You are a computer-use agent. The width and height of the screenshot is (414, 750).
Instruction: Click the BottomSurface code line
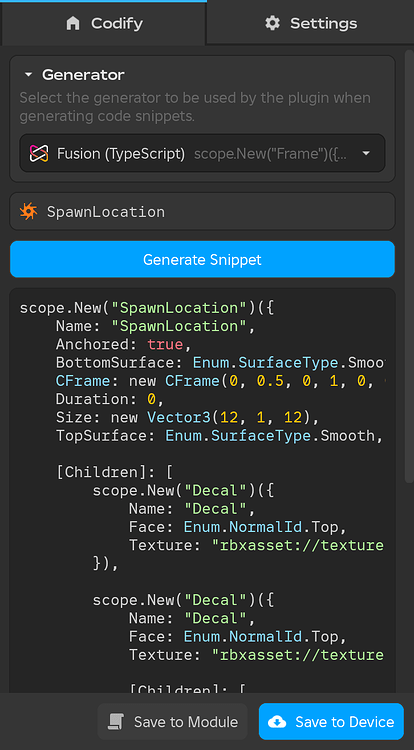(x=220, y=363)
